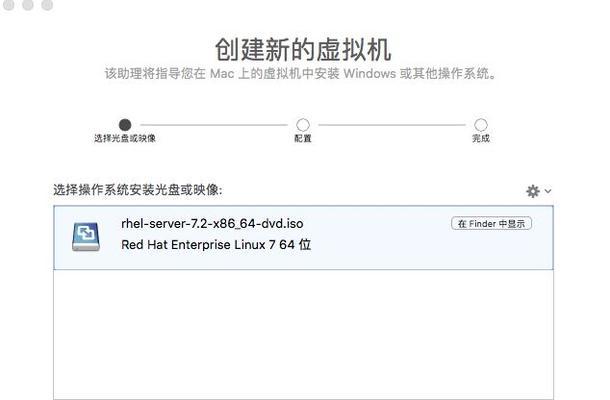The image size is (610, 400).
Task: Click the 创建新的虚拟机 heading
Action: (x=303, y=49)
